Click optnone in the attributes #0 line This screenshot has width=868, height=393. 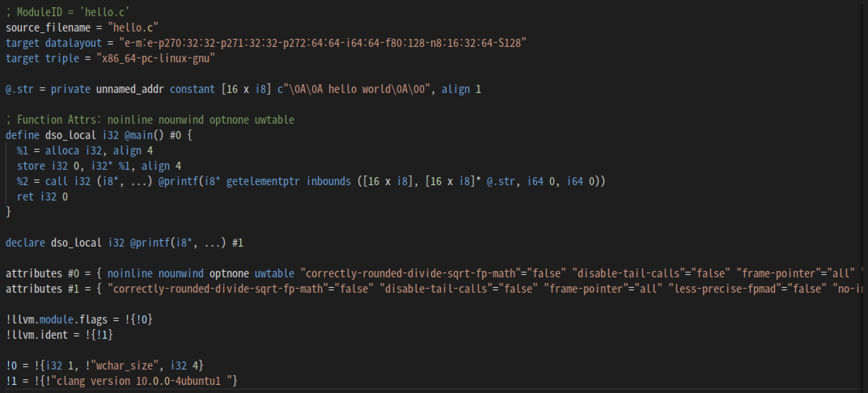click(x=229, y=273)
